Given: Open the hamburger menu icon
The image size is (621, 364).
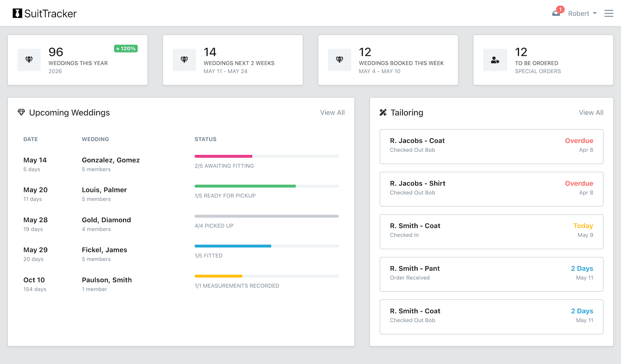Looking at the screenshot, I should 609,14.
